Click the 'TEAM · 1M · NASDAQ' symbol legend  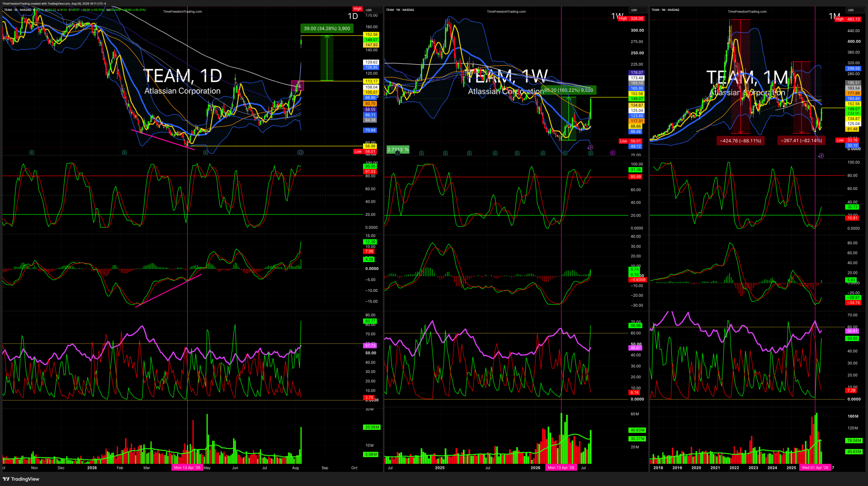665,10
